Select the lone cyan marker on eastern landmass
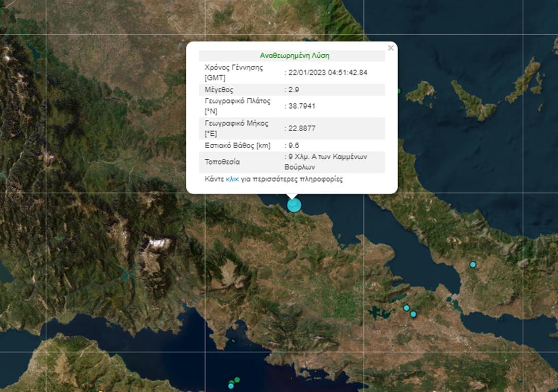The width and height of the screenshot is (558, 392). tap(473, 264)
